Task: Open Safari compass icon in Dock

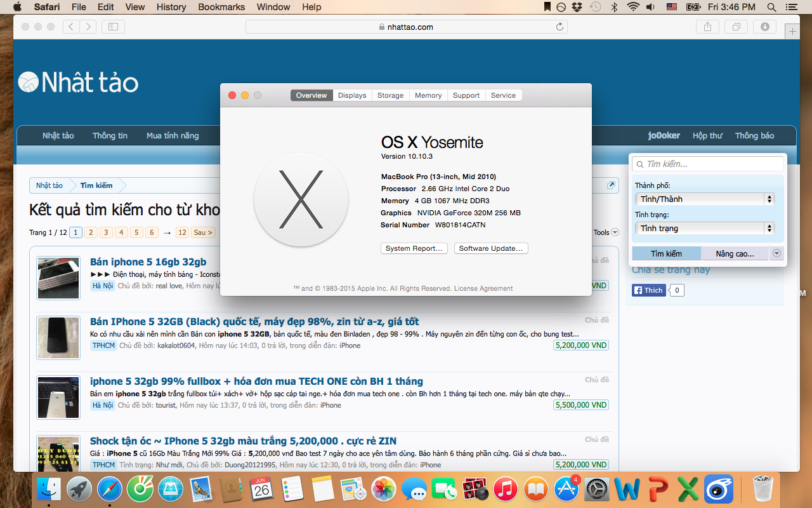Action: pyautogui.click(x=110, y=489)
